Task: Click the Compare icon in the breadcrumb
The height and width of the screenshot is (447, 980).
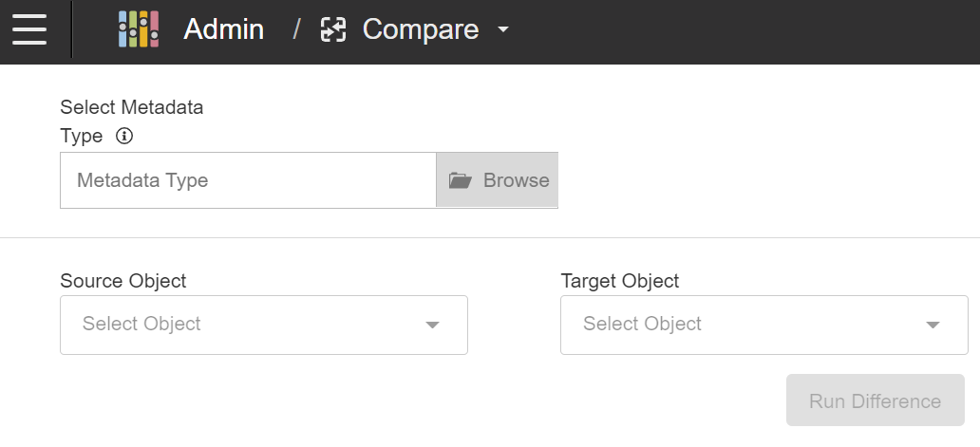Action: [333, 29]
